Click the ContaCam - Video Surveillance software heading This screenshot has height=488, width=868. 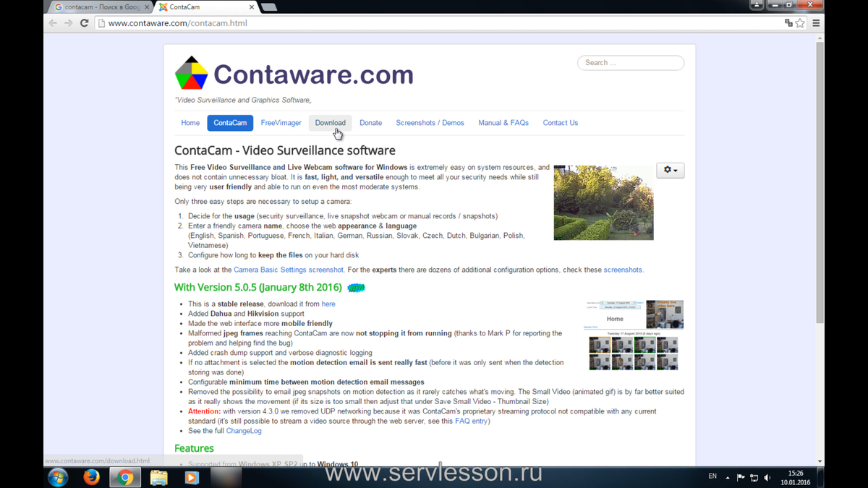point(285,150)
